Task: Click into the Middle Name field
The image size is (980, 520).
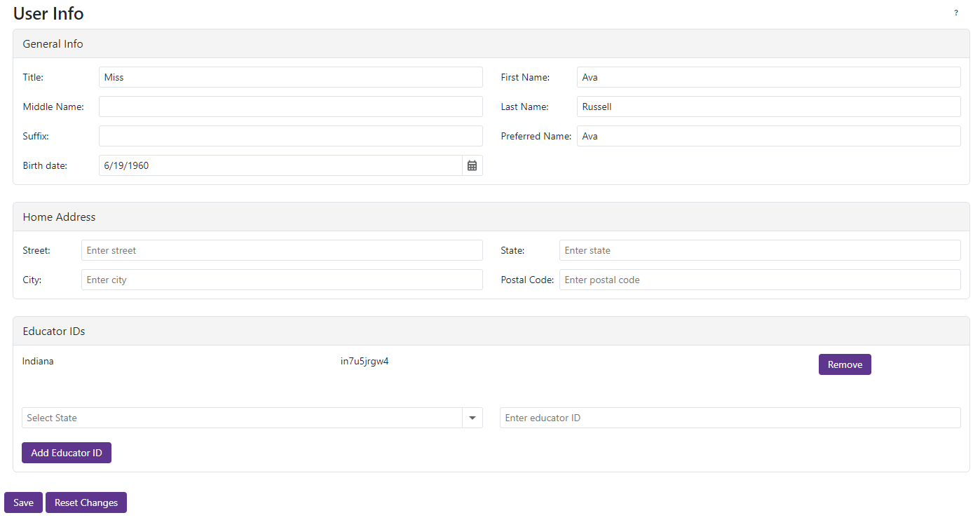Action: click(x=290, y=107)
